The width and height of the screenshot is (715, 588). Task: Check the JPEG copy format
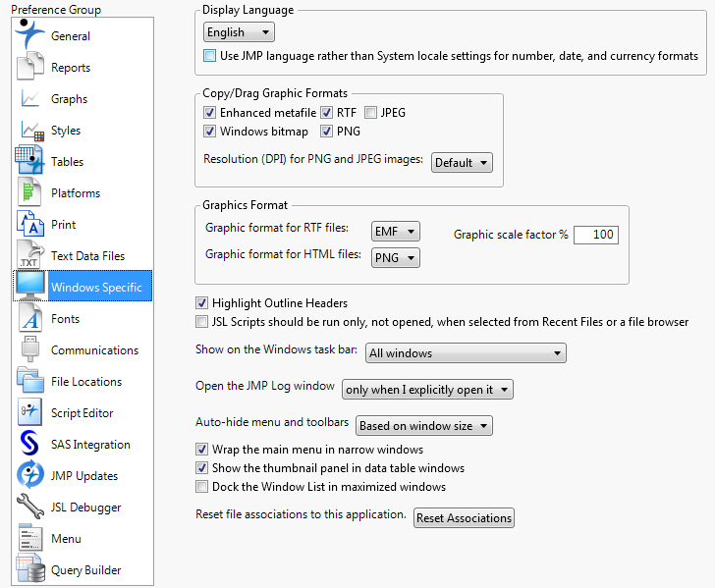click(x=370, y=113)
